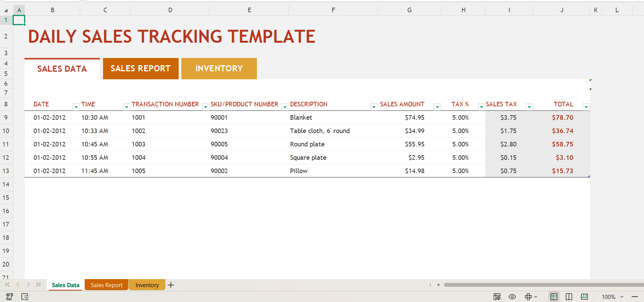Select the DAILY SALES TRACKING TEMPLATE title
The width and height of the screenshot is (644, 302).
pos(172,37)
